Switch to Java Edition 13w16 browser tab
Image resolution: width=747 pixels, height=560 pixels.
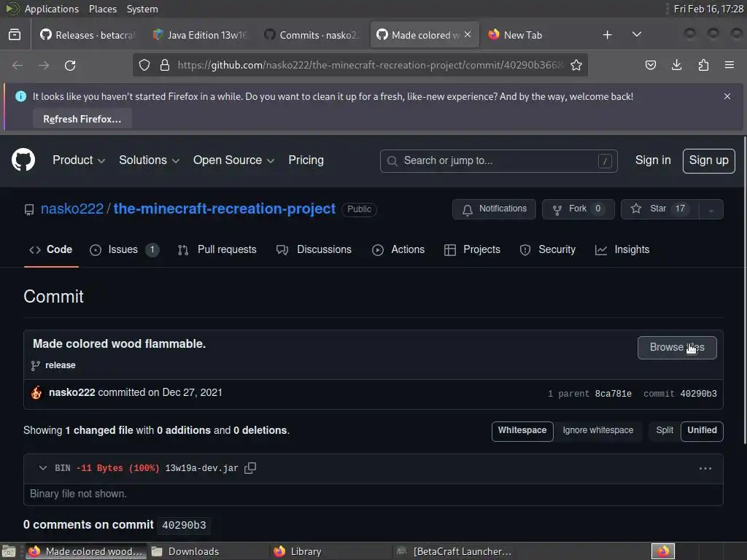201,35
